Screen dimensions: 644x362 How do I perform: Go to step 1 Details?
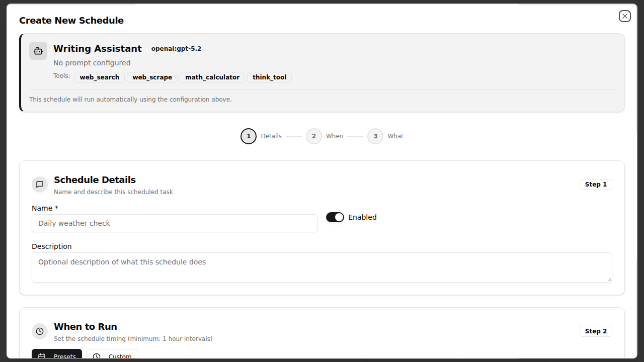tap(249, 136)
